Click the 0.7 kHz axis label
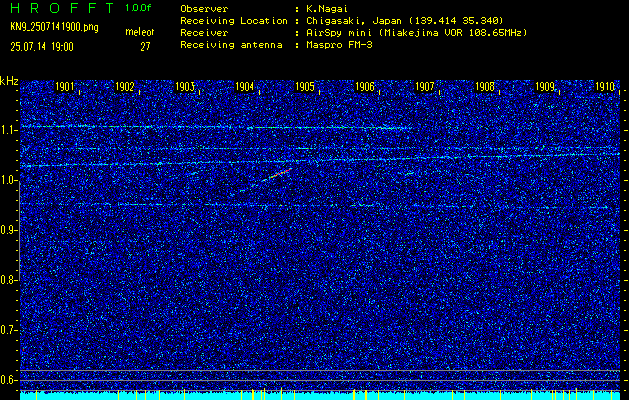This screenshot has height=400, width=629. 9,330
